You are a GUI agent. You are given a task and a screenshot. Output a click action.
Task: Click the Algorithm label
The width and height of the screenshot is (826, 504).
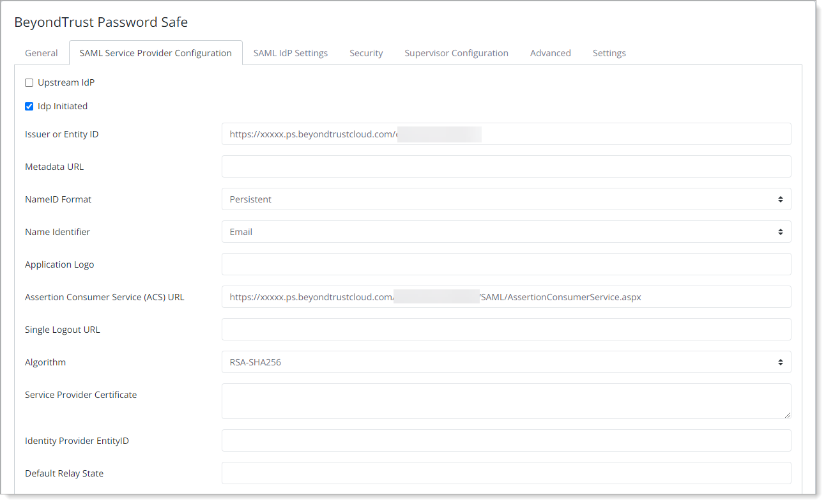coord(45,362)
